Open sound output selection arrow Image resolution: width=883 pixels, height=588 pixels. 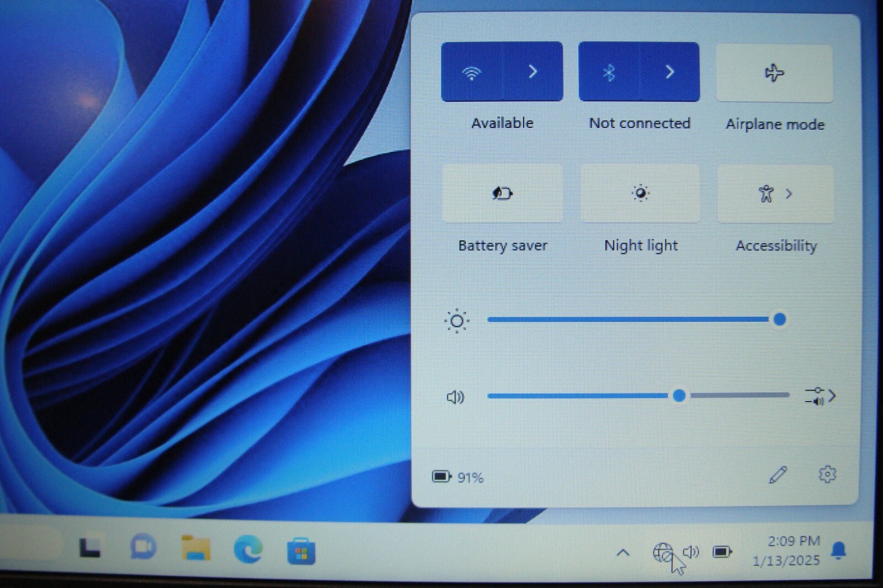[821, 396]
